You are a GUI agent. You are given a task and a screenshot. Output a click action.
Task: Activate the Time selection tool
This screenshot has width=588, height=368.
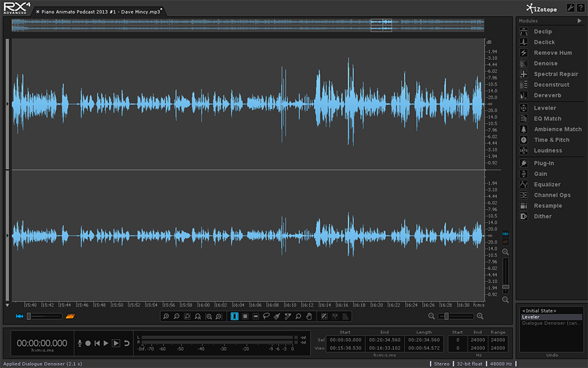235,317
